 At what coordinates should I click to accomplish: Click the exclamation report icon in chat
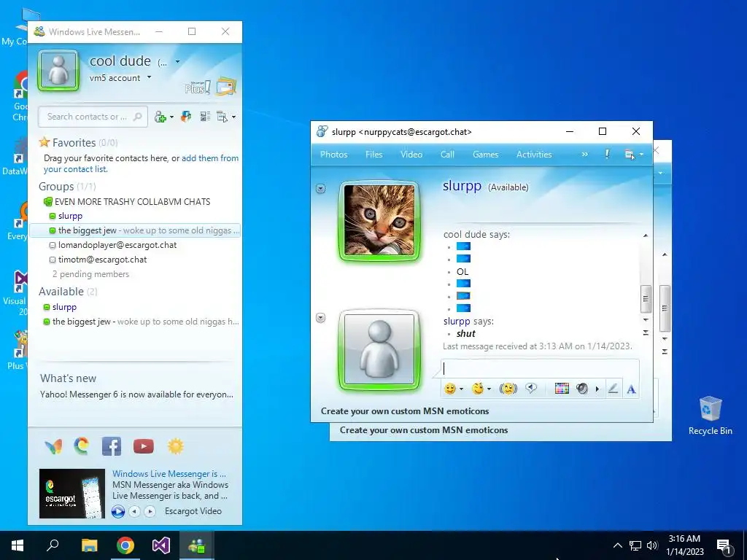click(x=607, y=154)
